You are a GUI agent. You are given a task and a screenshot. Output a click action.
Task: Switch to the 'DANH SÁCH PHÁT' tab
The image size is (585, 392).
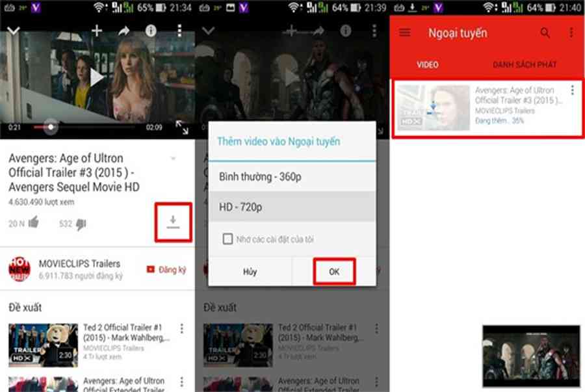[x=525, y=65]
